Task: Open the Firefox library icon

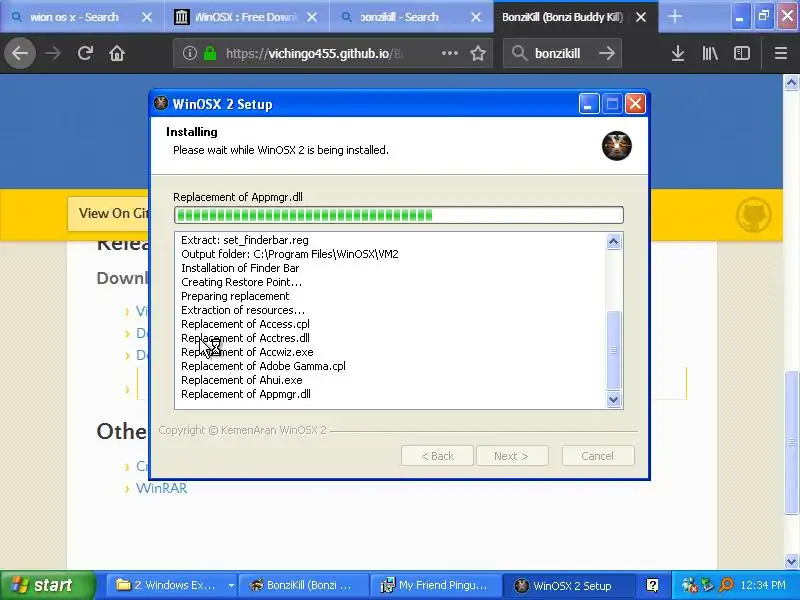Action: click(x=710, y=53)
